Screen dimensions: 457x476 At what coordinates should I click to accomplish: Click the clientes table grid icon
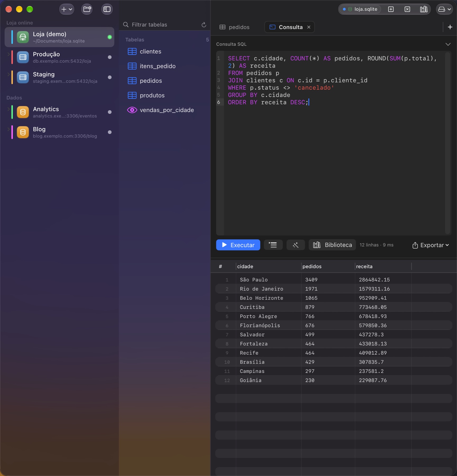132,52
